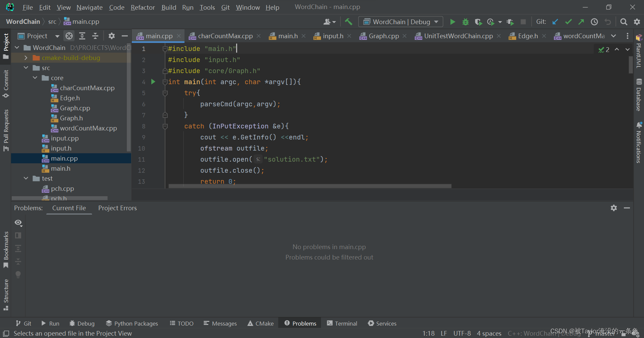Image resolution: width=644 pixels, height=338 pixels.
Task: Open the Tools menu
Action: pos(207,7)
